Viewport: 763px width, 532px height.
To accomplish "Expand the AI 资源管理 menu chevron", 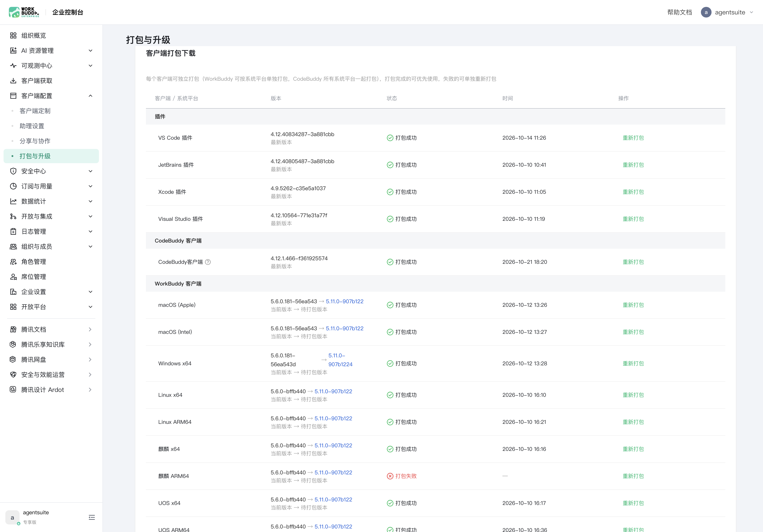I will [x=90, y=51].
